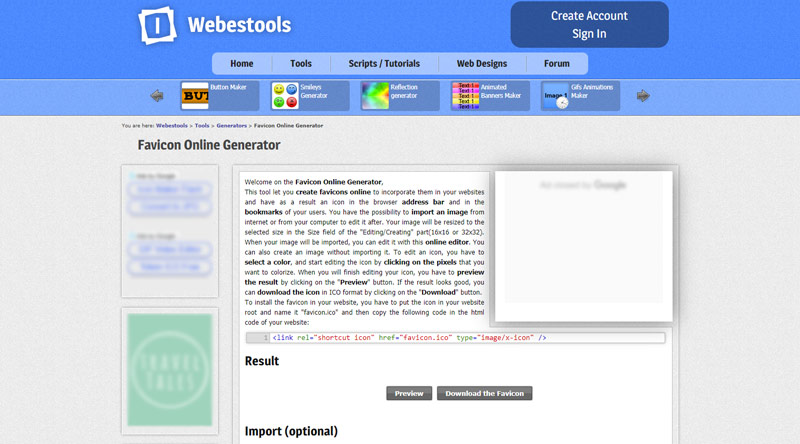Screen dimensions: 800x444
Task: Click the Tools breadcrumb link
Action: [202, 126]
